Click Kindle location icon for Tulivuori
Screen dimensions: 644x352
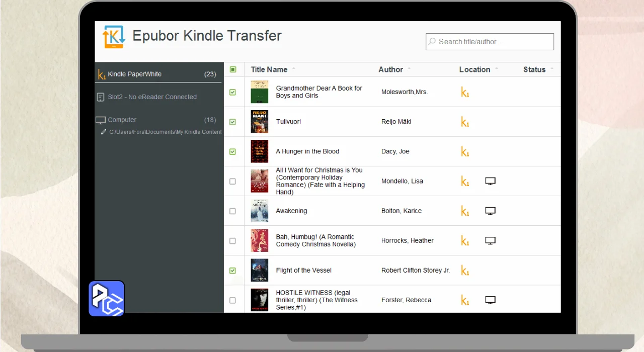(465, 122)
